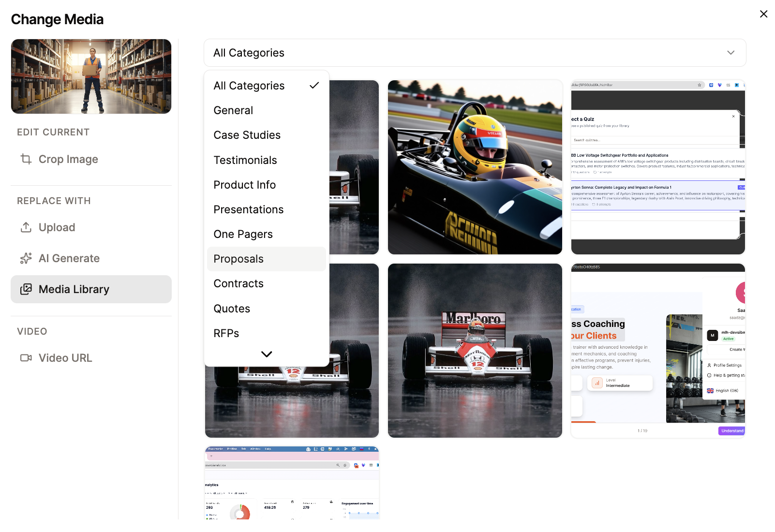This screenshot has height=532, width=775.
Task: Choose Case Studies category
Action: 267,135
